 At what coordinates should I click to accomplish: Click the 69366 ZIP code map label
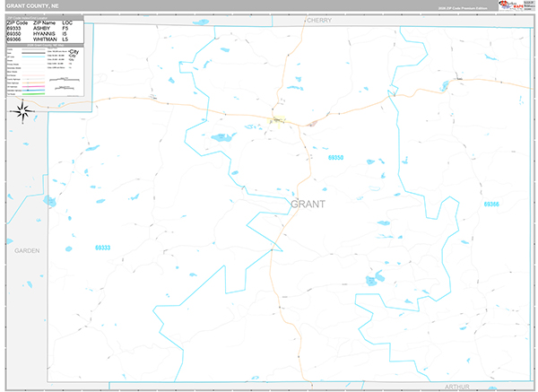(492, 205)
